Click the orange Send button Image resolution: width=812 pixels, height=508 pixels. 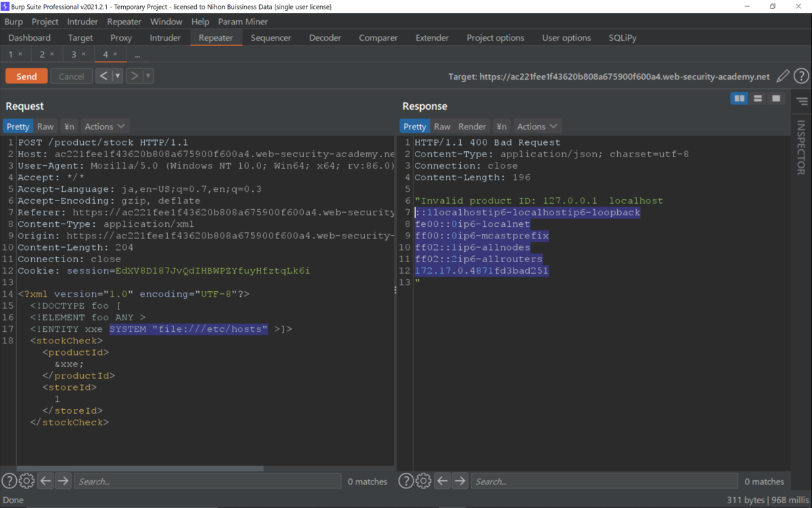click(26, 76)
